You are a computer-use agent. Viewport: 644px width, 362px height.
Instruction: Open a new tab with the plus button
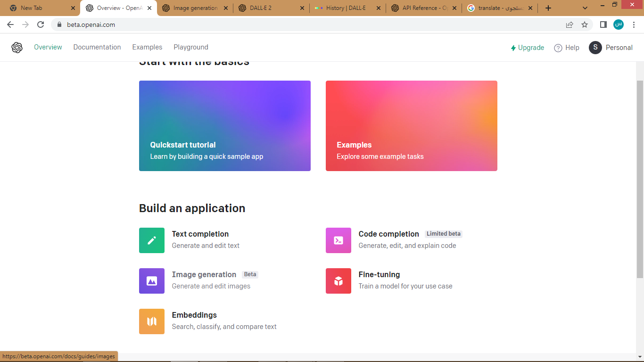coord(548,8)
